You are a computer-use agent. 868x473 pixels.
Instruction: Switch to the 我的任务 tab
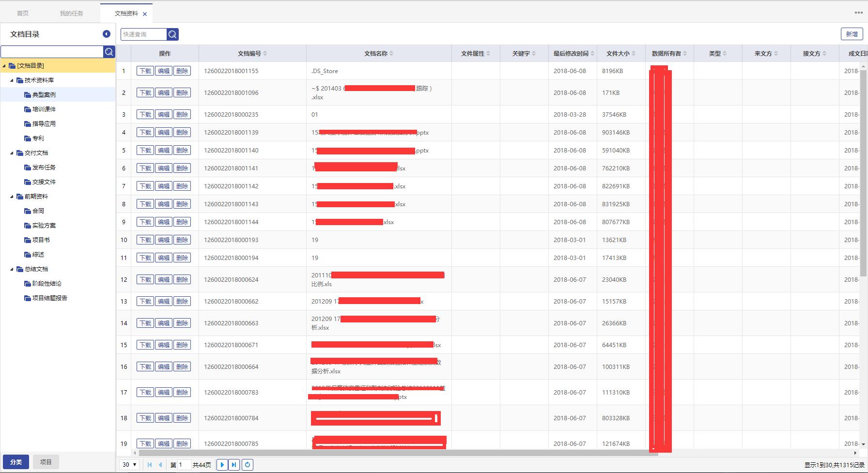pos(72,14)
